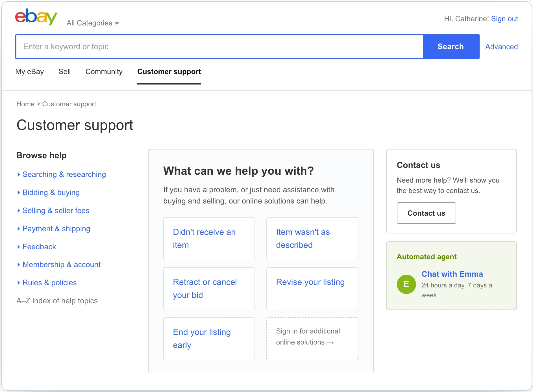Focus the keyword or topic search field
The image size is (533, 392).
pos(219,47)
